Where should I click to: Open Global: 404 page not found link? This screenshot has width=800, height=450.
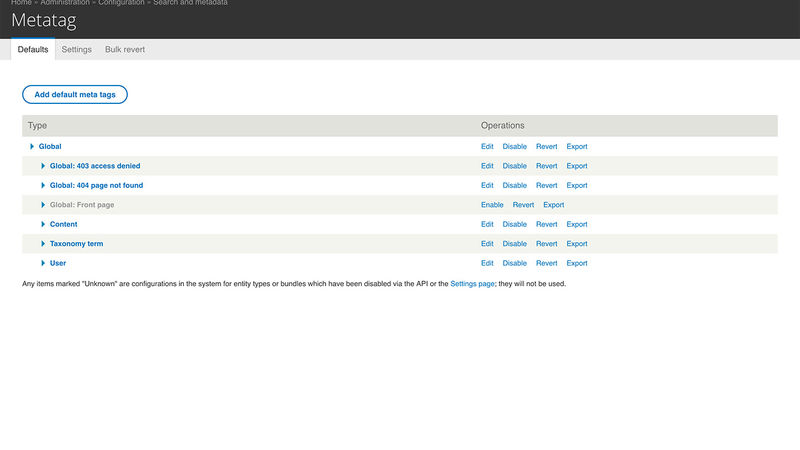click(96, 185)
